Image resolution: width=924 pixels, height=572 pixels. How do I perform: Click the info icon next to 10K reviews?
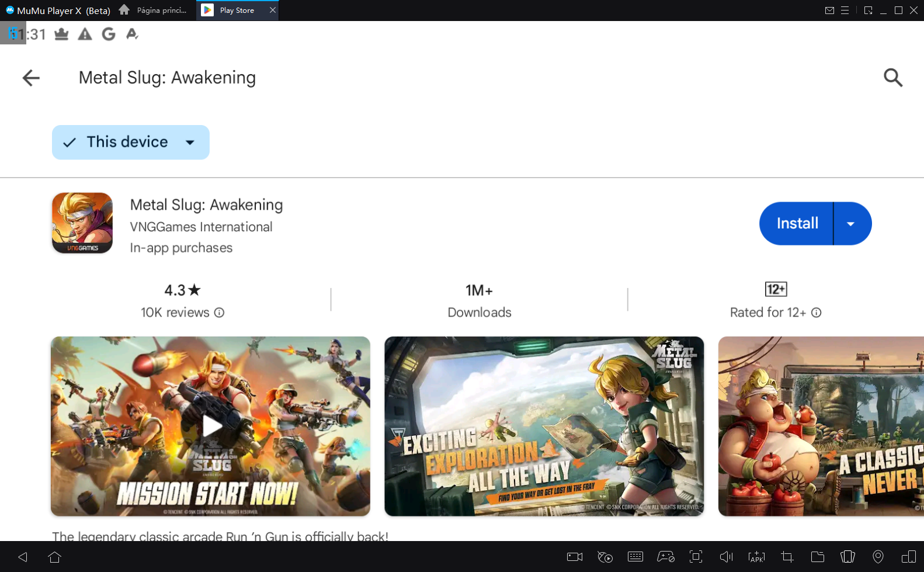tap(219, 313)
